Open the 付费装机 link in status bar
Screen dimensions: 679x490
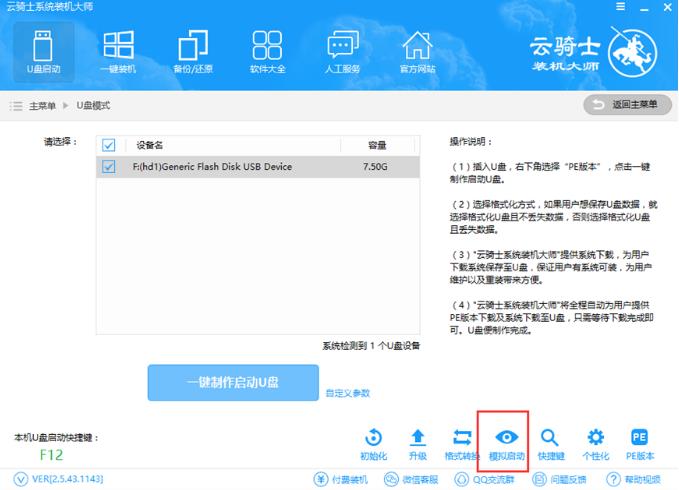(x=340, y=479)
